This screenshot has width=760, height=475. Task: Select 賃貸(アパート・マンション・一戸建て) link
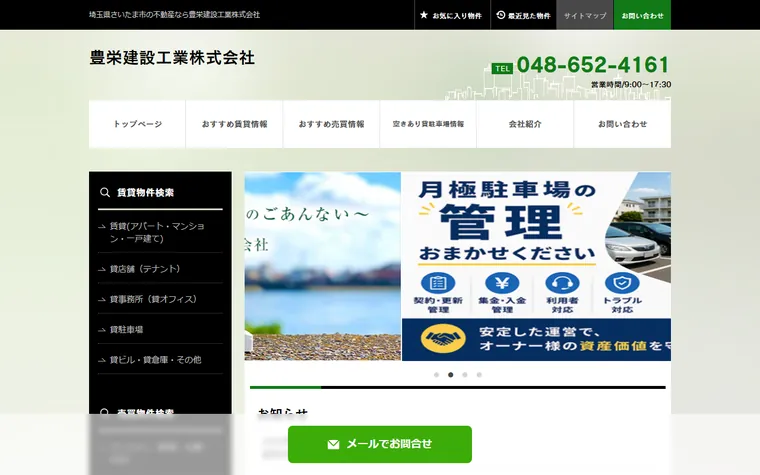[160, 232]
